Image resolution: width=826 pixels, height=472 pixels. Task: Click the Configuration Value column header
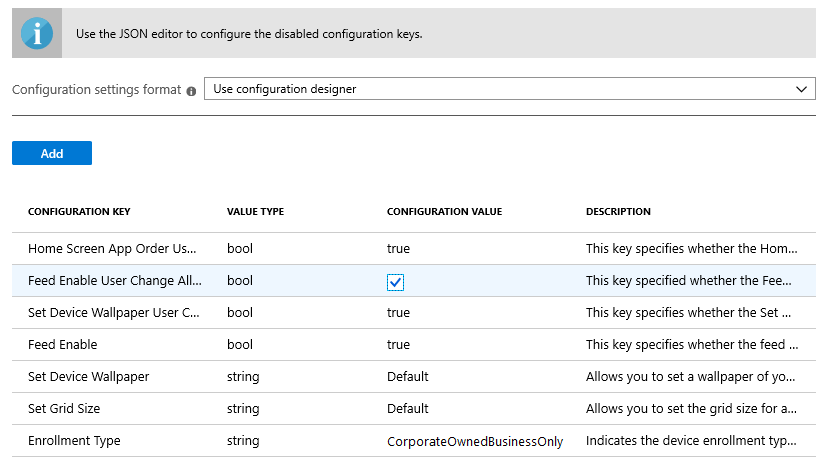click(x=444, y=212)
